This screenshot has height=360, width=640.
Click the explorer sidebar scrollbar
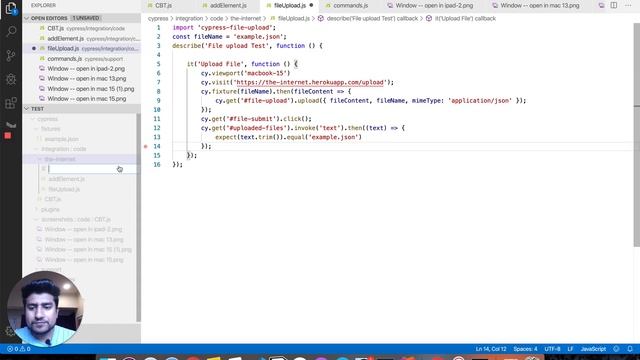[x=138, y=218]
